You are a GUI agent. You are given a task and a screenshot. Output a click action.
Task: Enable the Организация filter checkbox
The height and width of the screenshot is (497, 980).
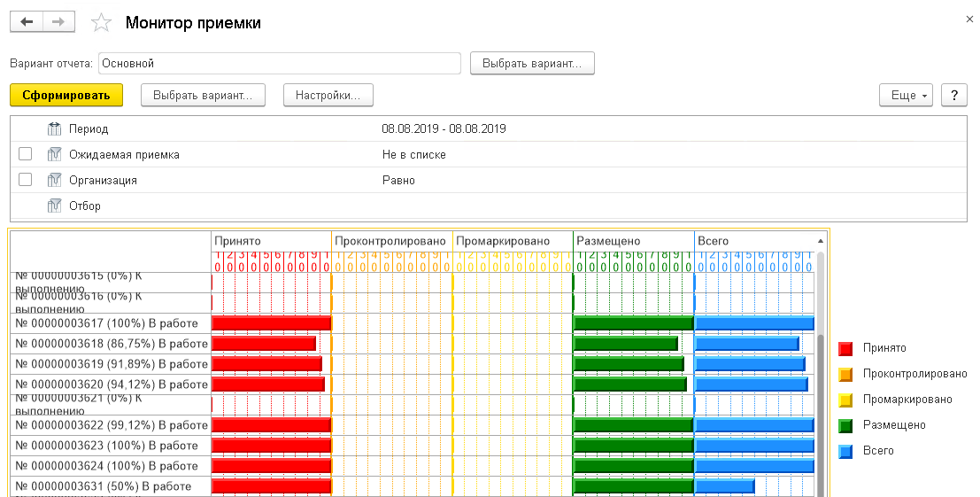(x=26, y=180)
